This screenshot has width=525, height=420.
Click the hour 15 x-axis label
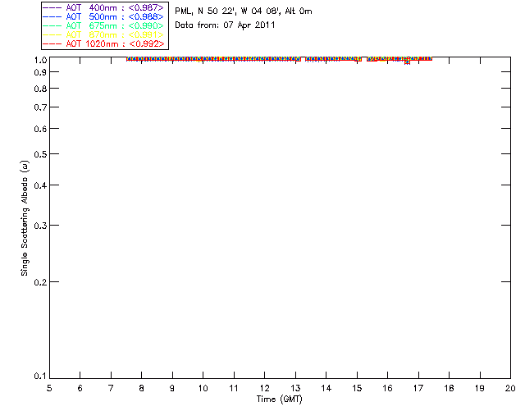point(357,388)
